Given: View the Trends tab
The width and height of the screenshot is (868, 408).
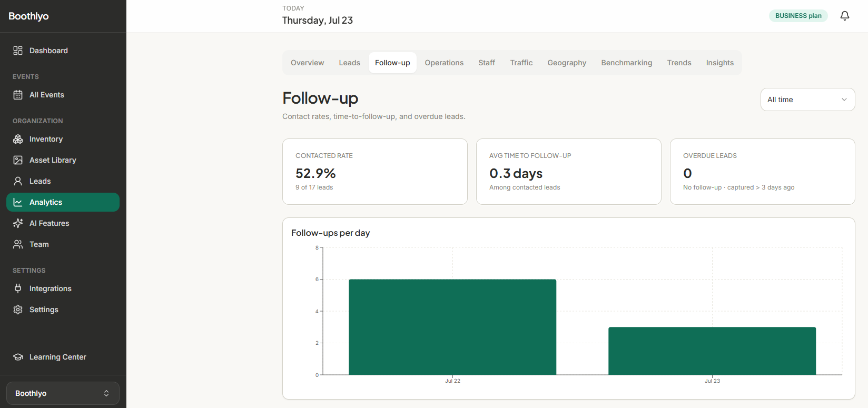Looking at the screenshot, I should (679, 63).
